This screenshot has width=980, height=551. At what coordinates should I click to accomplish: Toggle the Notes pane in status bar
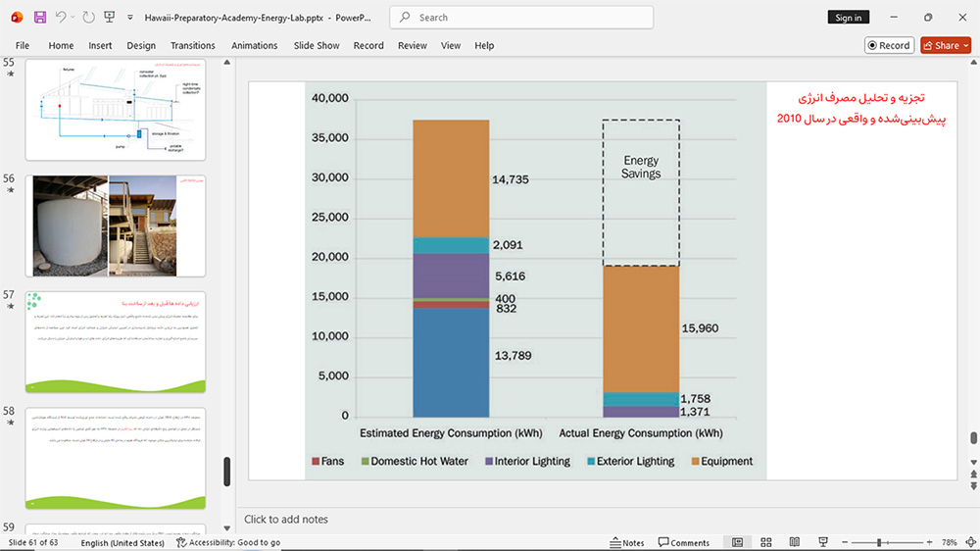(x=627, y=542)
